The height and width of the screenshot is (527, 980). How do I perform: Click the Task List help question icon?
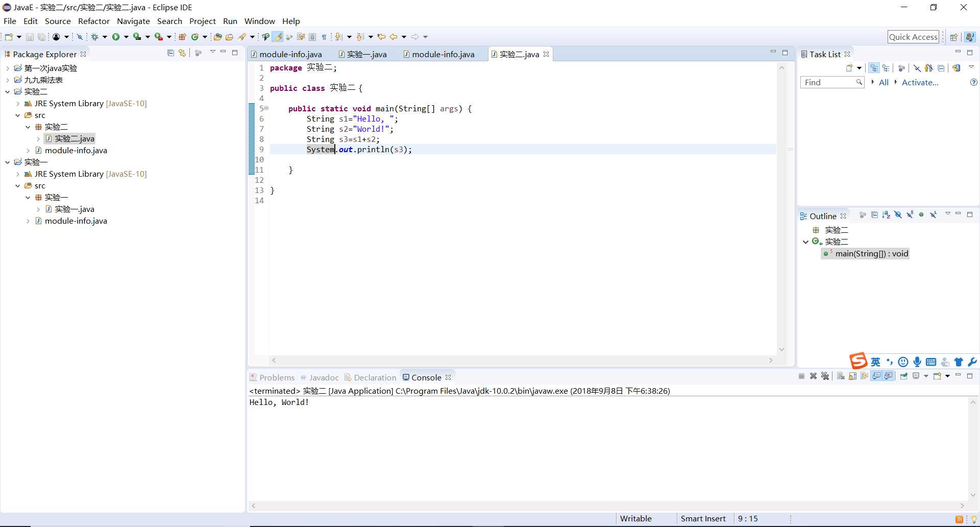[973, 82]
